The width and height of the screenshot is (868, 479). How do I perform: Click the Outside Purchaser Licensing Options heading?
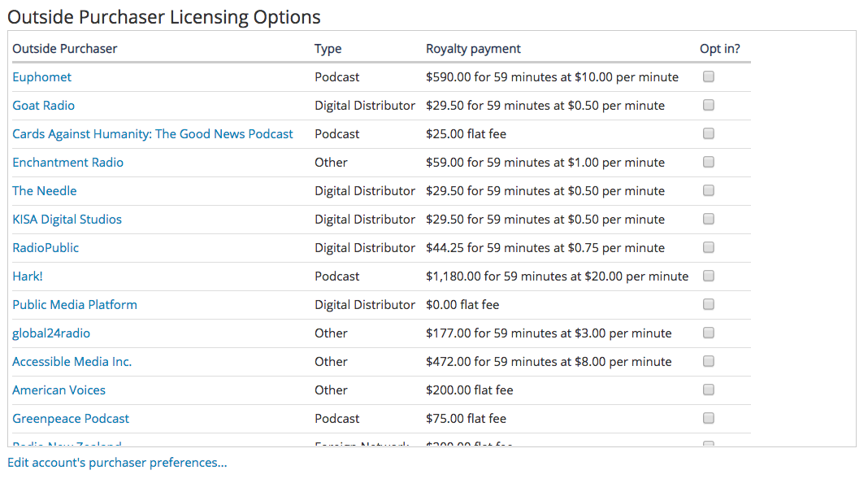click(164, 16)
